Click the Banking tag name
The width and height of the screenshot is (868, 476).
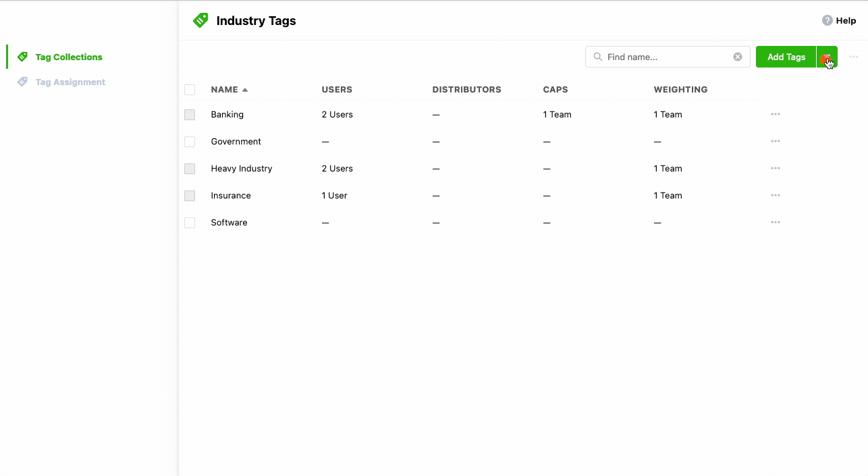[227, 114]
